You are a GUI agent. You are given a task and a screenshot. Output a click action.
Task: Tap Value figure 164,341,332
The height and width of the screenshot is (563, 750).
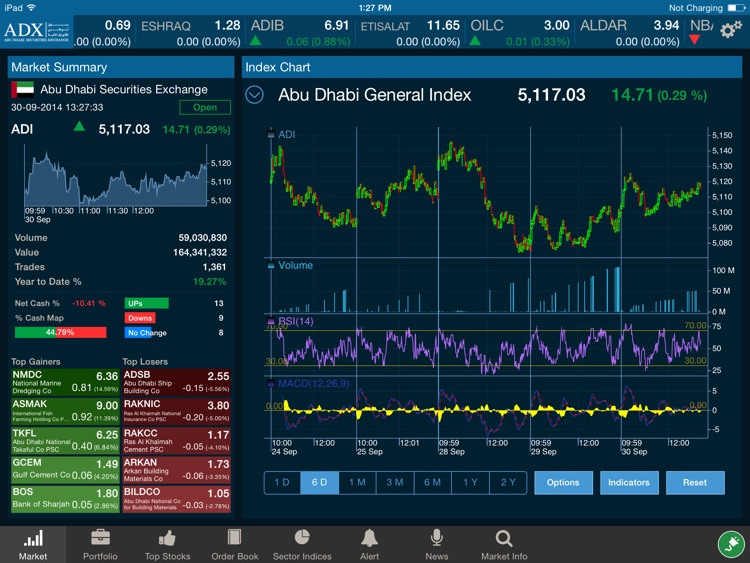pyautogui.click(x=200, y=253)
